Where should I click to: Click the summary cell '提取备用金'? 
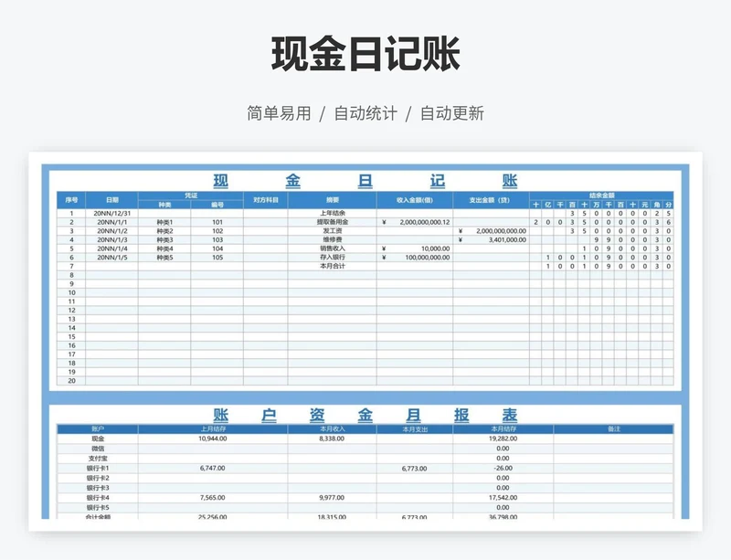(333, 222)
